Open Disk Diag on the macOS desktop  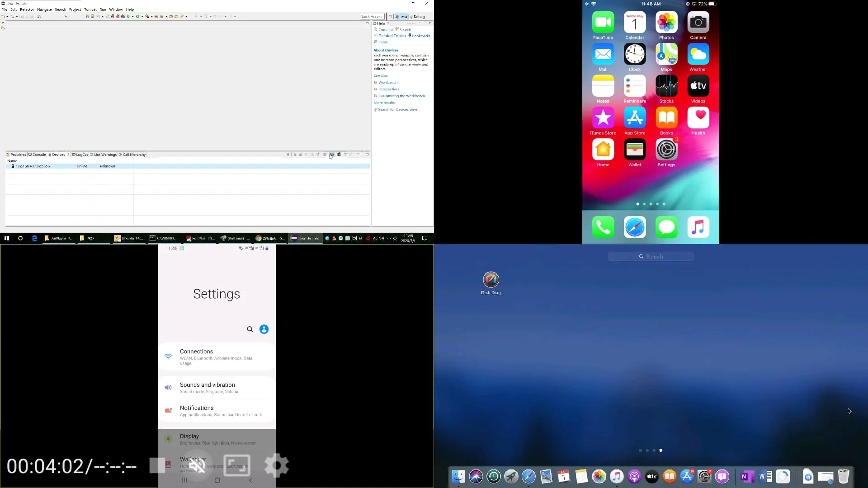coord(491,280)
